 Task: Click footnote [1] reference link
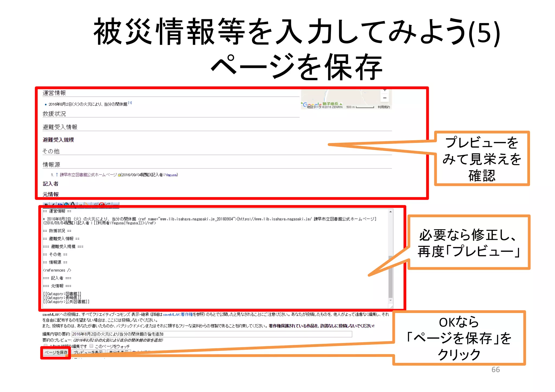pyautogui.click(x=130, y=103)
